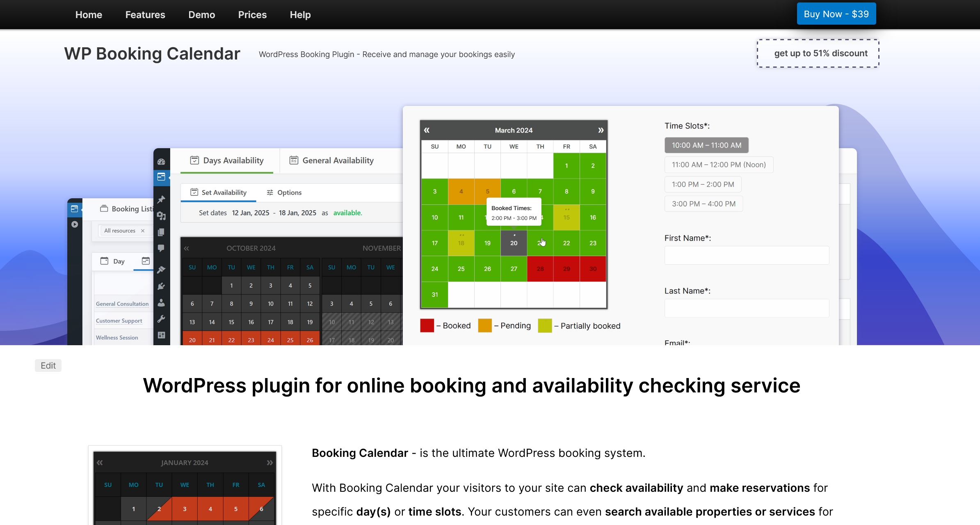Switch to Days Availability tab
This screenshot has height=525, width=980.
point(227,160)
